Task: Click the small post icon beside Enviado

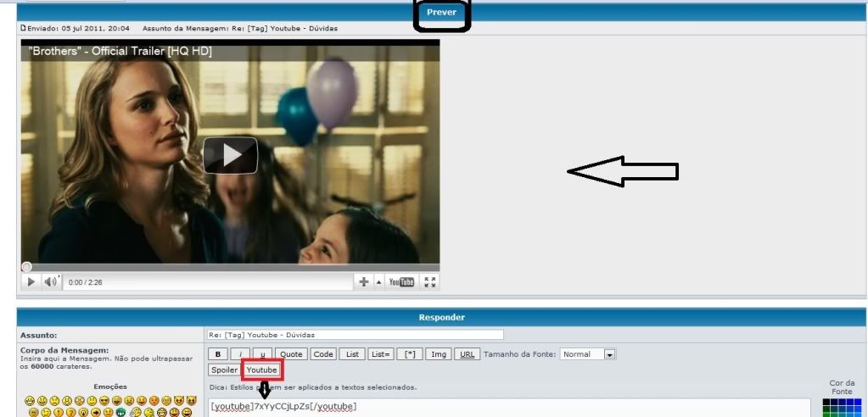Action: pos(23,28)
